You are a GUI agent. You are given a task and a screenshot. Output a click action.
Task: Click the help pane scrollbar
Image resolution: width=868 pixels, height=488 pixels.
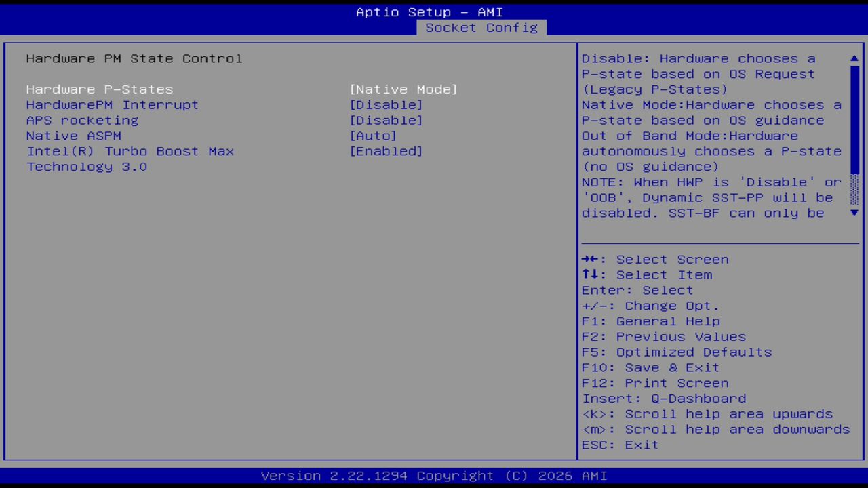[x=854, y=136]
